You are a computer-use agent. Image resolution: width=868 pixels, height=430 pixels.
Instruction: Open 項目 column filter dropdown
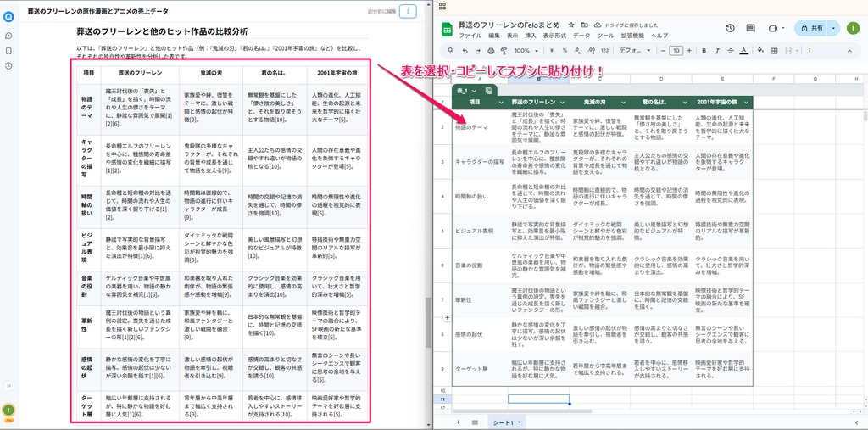tap(501, 102)
